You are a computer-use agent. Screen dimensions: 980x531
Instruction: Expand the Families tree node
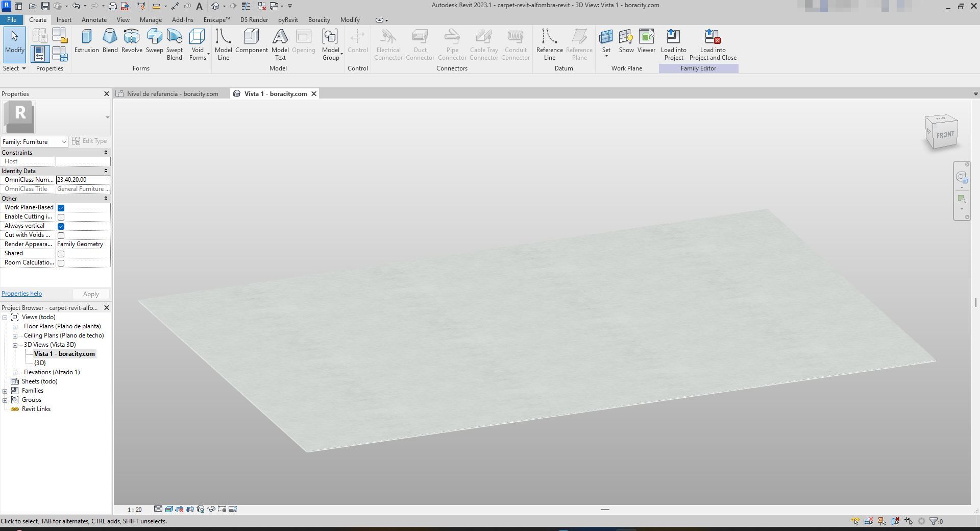click(5, 391)
